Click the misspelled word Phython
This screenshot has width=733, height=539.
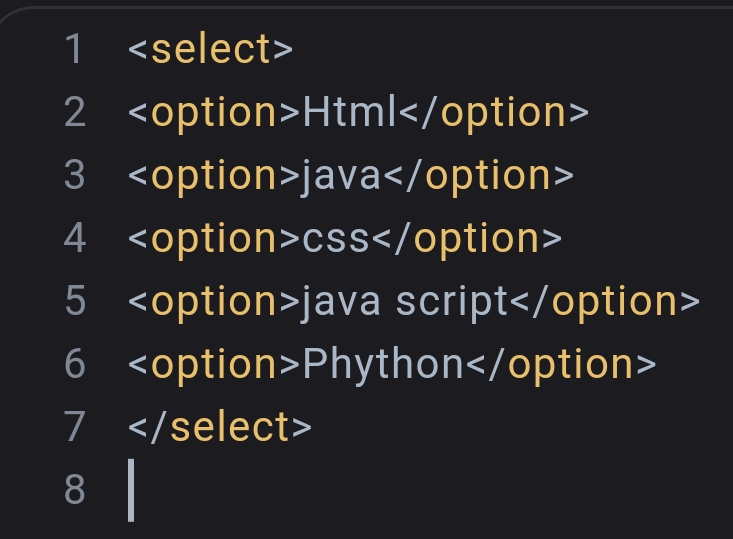383,365
